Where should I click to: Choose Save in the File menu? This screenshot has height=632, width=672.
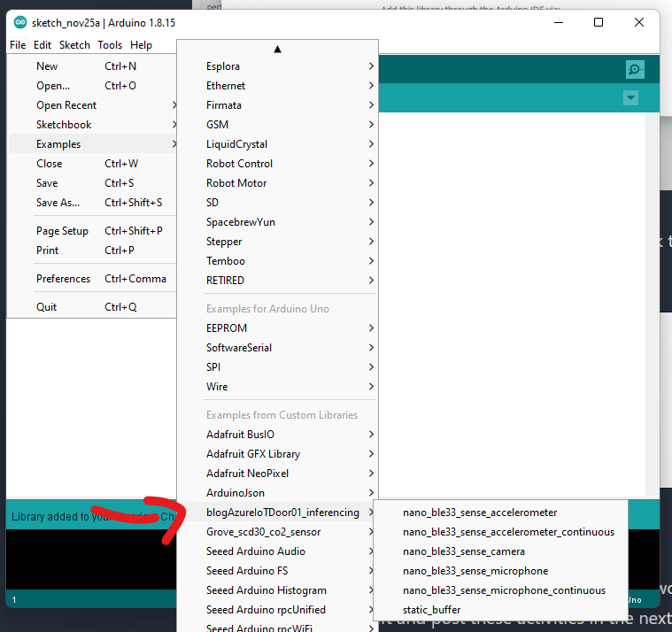(x=92, y=183)
